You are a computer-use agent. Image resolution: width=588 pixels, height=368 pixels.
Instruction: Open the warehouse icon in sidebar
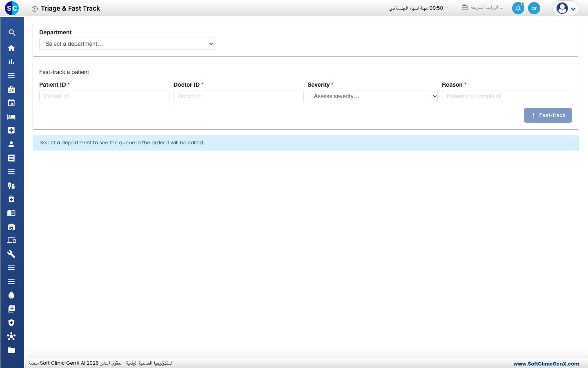pos(11,227)
